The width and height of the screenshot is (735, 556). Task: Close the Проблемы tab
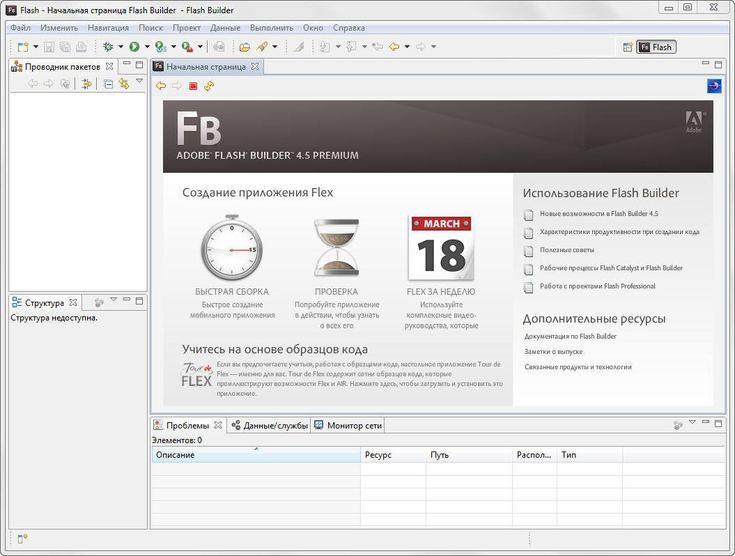tap(218, 425)
